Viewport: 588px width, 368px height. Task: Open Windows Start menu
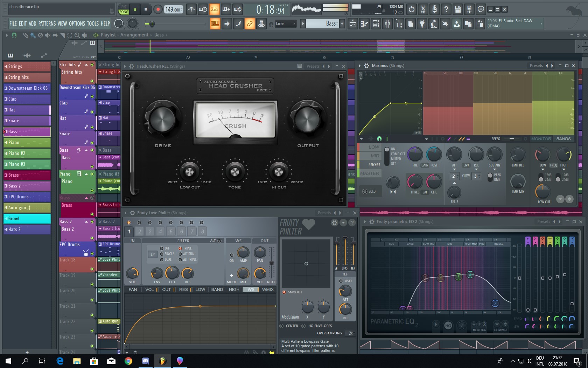[8, 361]
